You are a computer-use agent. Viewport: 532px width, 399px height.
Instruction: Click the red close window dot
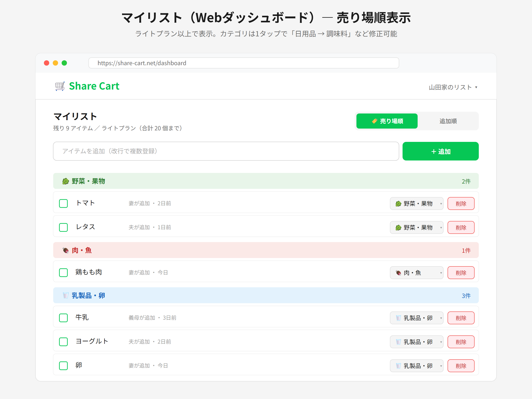click(47, 63)
